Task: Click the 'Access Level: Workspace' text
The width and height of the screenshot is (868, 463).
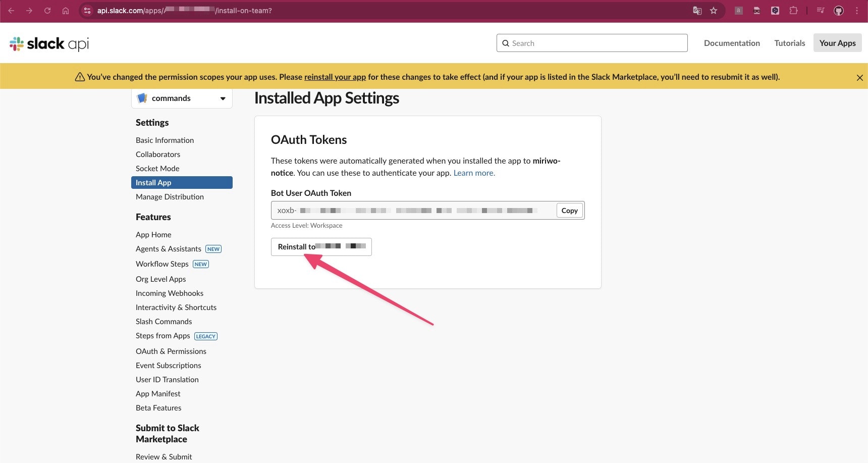Action: pos(307,226)
